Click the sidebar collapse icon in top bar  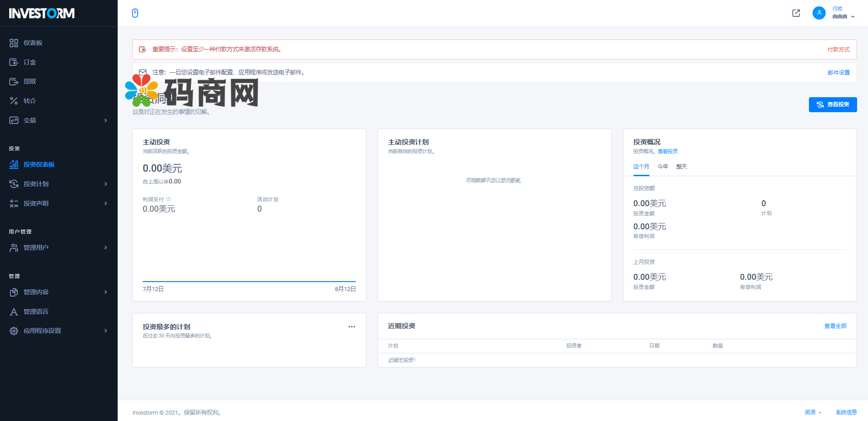point(135,13)
